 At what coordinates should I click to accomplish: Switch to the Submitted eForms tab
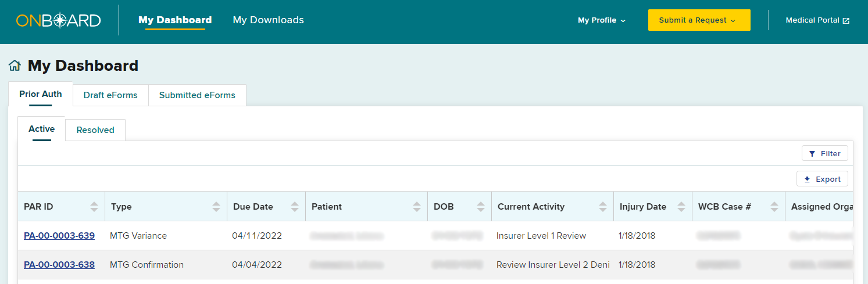click(x=197, y=95)
